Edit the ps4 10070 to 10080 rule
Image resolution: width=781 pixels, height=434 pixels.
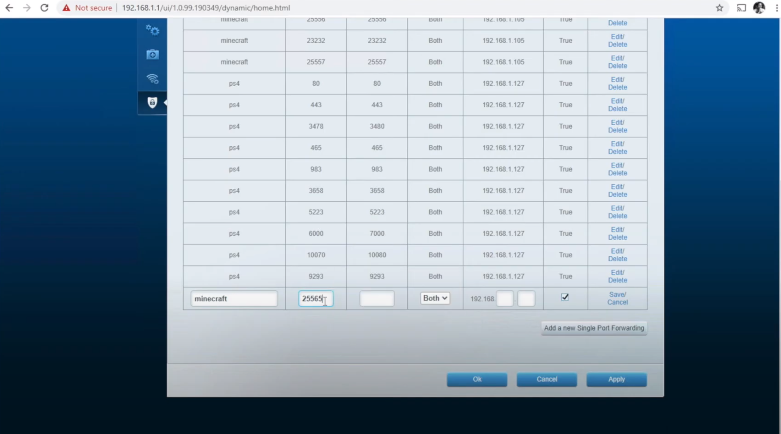click(618, 251)
